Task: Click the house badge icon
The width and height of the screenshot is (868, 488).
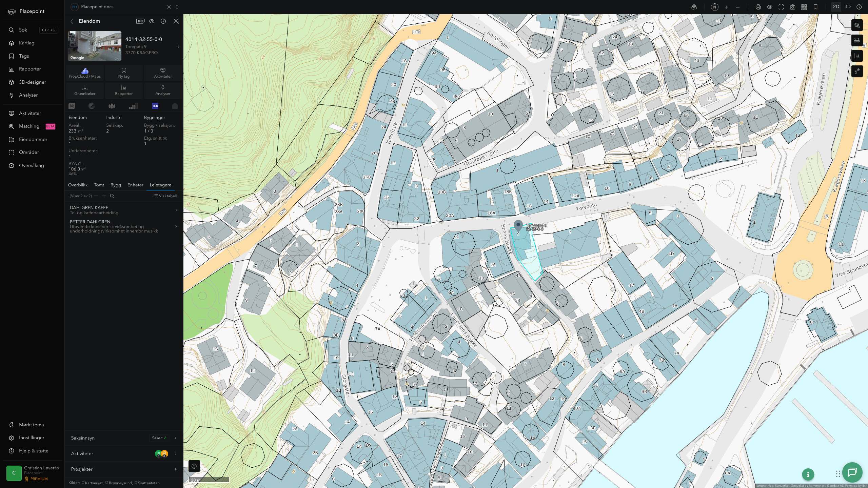Action: pos(175,106)
